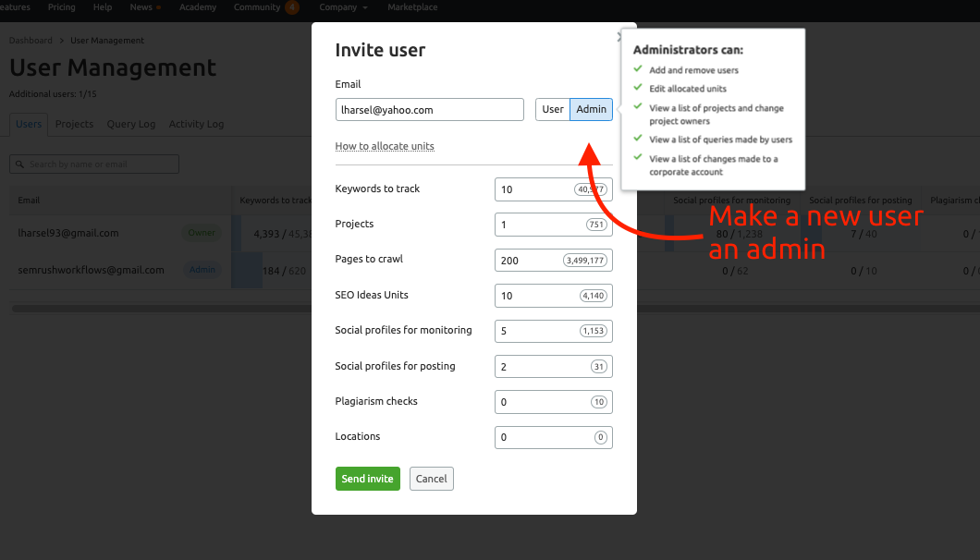Edit the Pages to crawl field
The width and height of the screenshot is (980, 560).
(x=553, y=260)
